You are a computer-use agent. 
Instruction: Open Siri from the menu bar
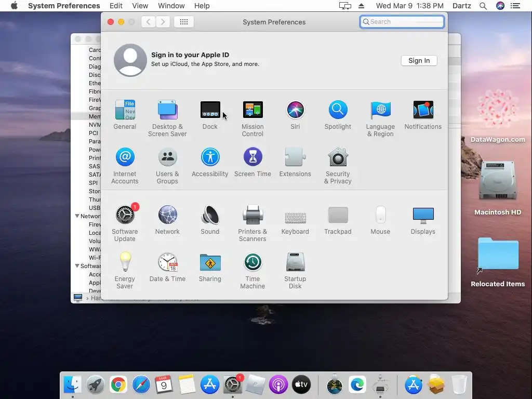click(x=500, y=6)
